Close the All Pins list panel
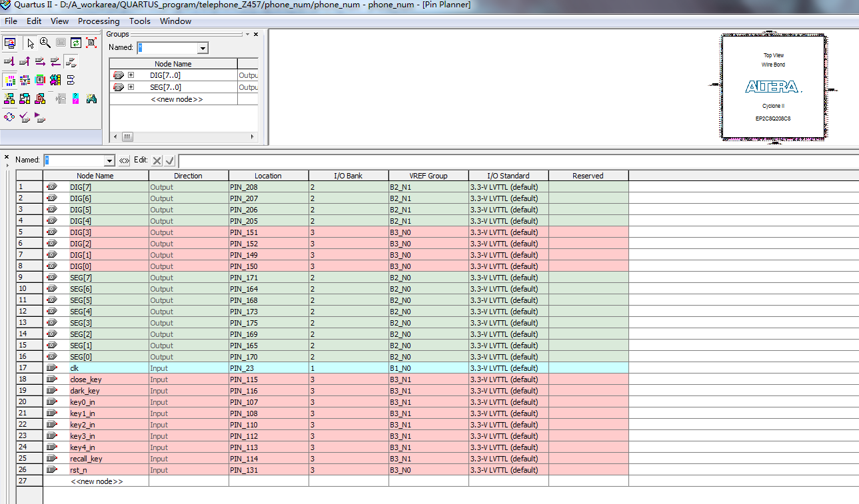This screenshot has width=859, height=504. (7, 157)
